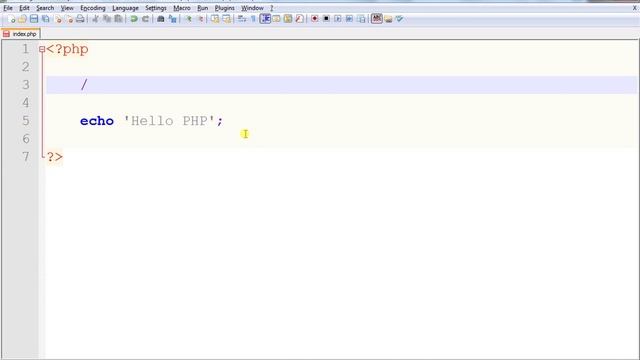
Task: Select the index.php document tab
Action: point(20,34)
